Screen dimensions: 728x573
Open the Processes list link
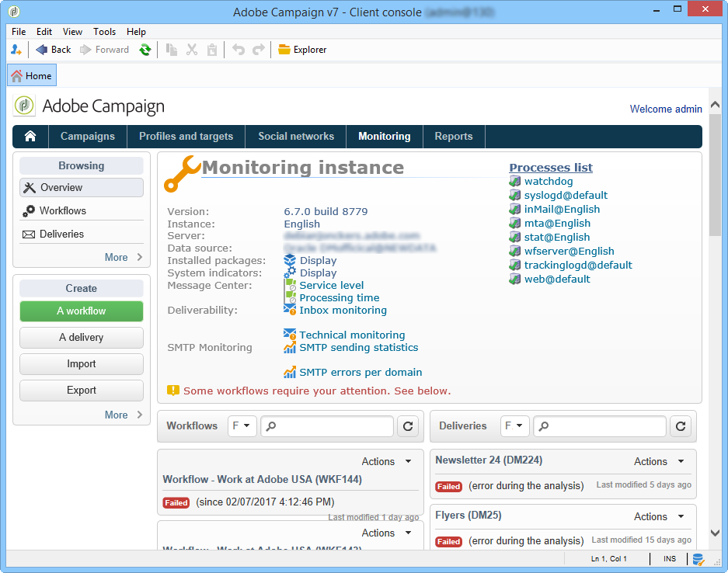[x=551, y=168]
